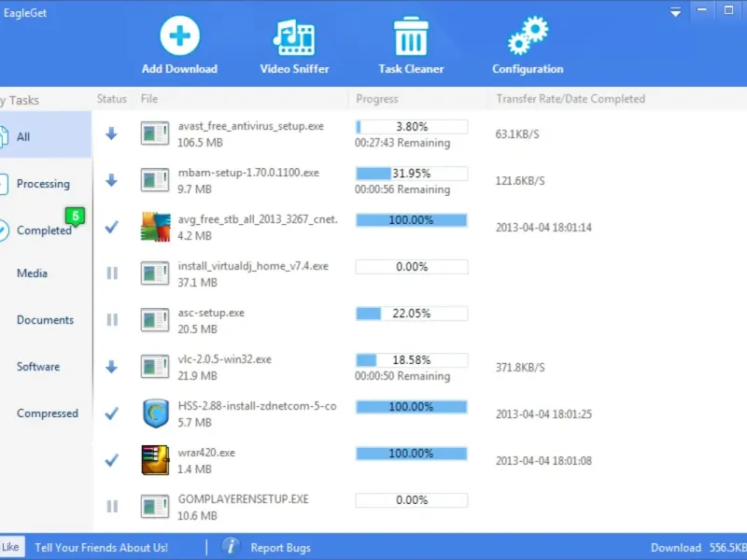Click the file icon of install_virtualdj_home_v7.4.exe
The image size is (747, 560).
(x=155, y=273)
